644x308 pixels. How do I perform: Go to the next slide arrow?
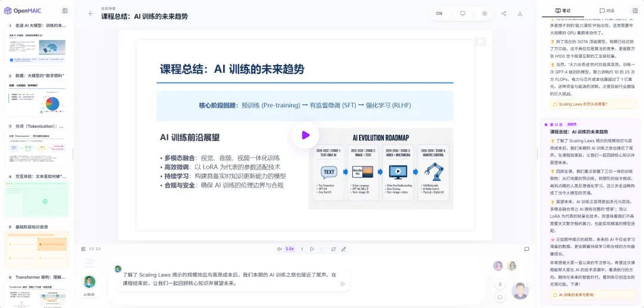321,249
